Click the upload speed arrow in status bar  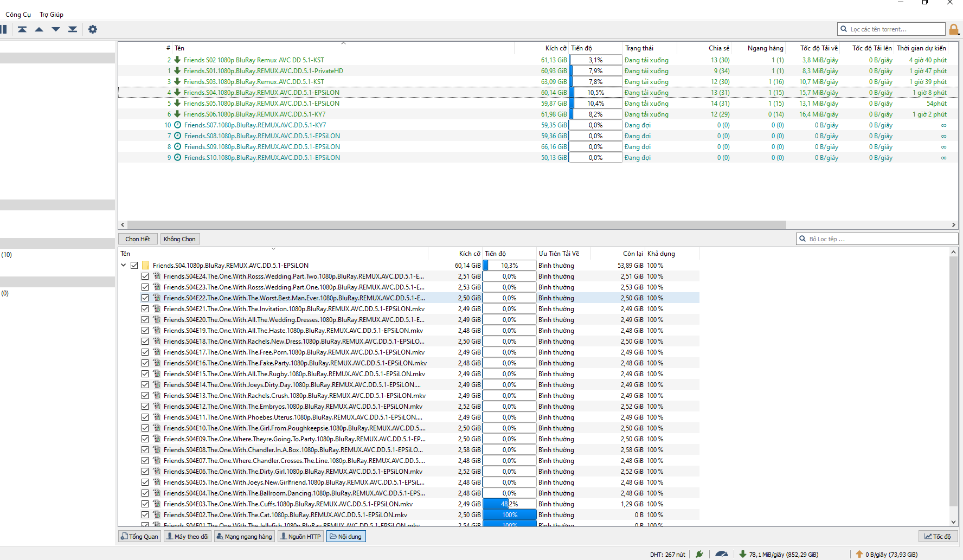coord(859,554)
